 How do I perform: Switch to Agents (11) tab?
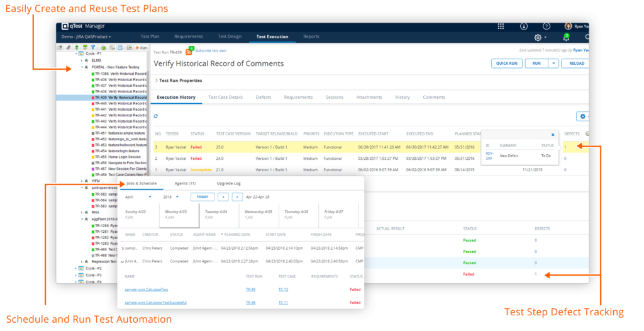point(185,183)
